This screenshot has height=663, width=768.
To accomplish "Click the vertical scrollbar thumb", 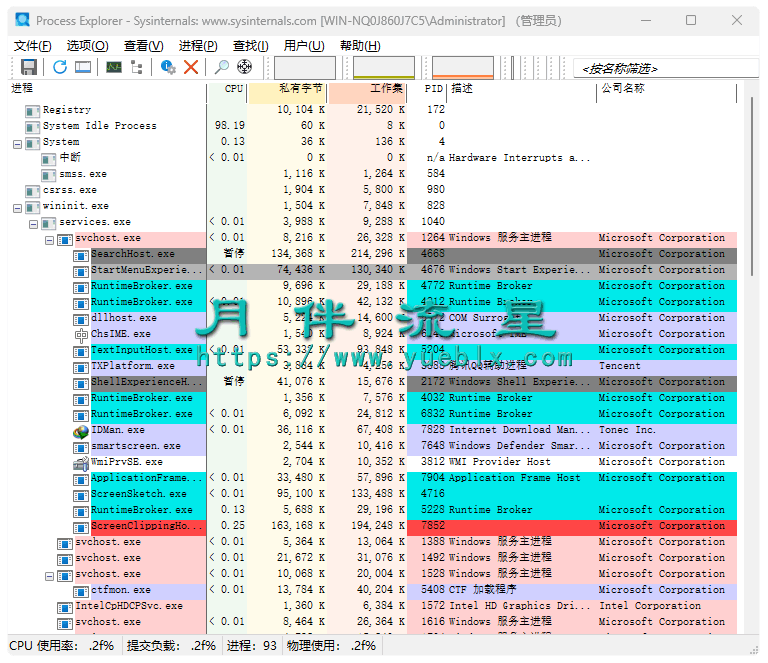I will point(752,187).
